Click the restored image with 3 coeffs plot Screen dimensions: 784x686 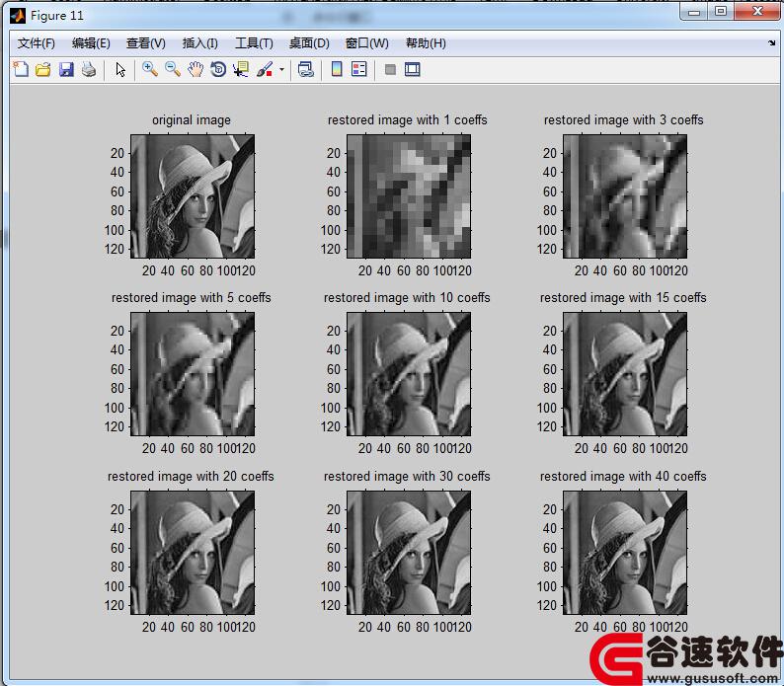pos(625,196)
